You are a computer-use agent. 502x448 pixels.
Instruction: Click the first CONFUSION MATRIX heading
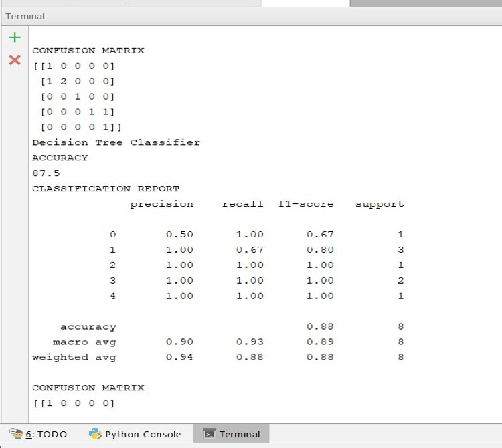(88, 51)
